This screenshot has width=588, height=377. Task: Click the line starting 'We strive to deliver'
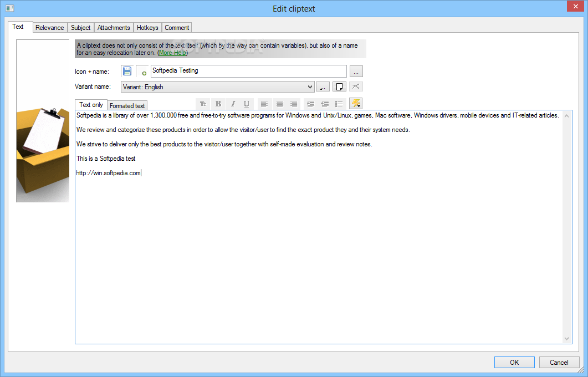pyautogui.click(x=224, y=144)
